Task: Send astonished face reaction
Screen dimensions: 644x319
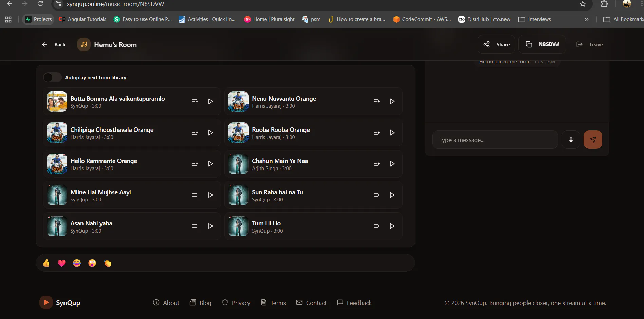Action: pos(92,263)
